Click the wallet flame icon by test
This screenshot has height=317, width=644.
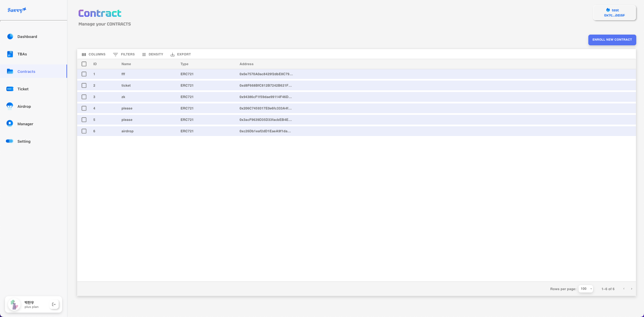point(608,10)
